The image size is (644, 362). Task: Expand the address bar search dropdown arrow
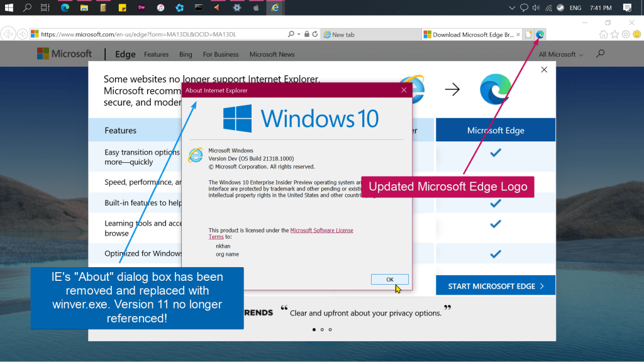coord(299,35)
